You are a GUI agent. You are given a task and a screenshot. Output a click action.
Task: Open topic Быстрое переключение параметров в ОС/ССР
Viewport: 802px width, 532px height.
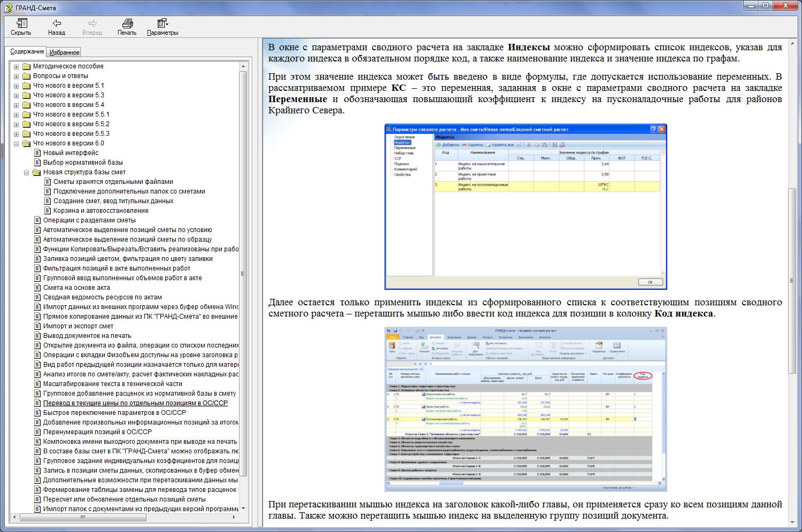[x=114, y=413]
